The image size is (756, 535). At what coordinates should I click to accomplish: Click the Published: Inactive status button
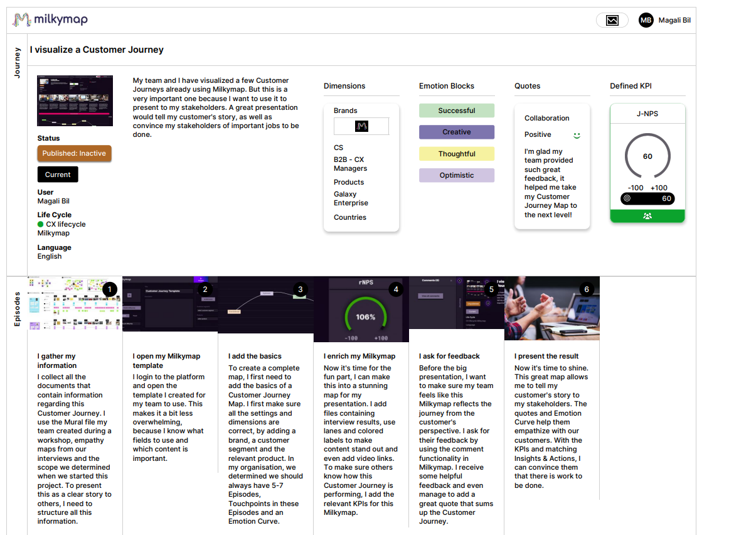click(74, 153)
